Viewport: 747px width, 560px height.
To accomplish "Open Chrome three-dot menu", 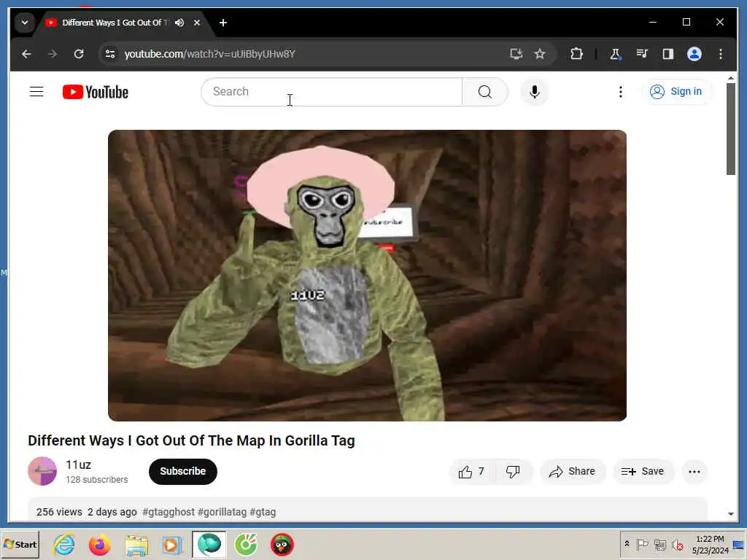I will 721,54.
